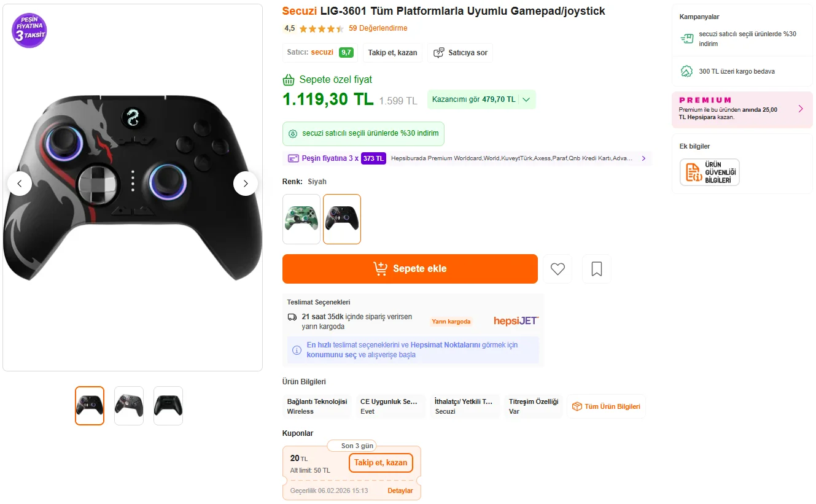Expand Kazancını gör savings dropdown
This screenshot has width=816, height=504.
[526, 99]
